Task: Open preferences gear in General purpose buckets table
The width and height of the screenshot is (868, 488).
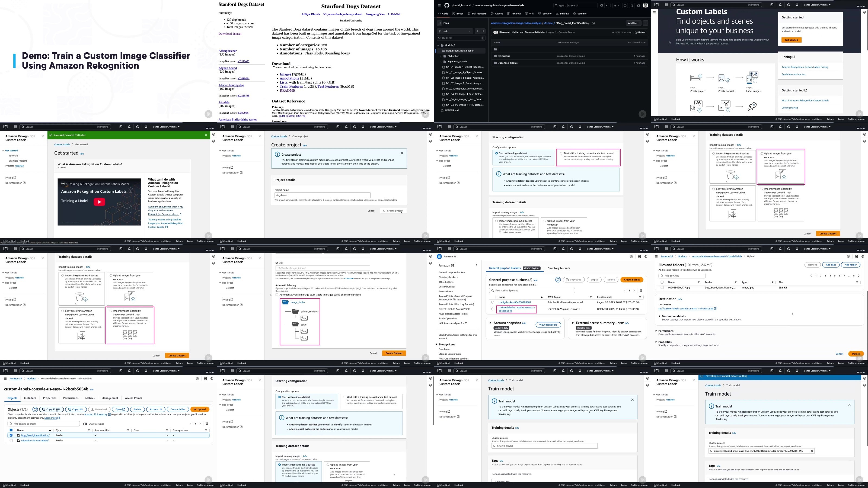Action: 641,291
